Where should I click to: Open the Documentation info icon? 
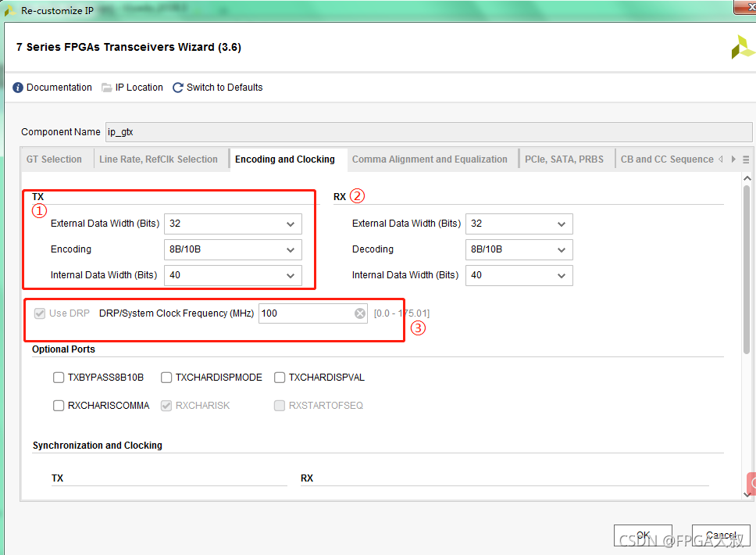[x=18, y=88]
